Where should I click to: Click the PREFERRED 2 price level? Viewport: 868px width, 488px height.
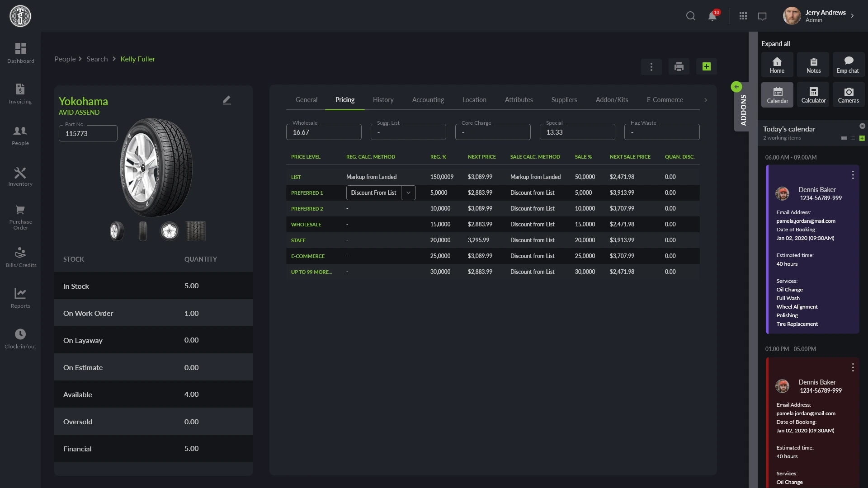tap(307, 209)
